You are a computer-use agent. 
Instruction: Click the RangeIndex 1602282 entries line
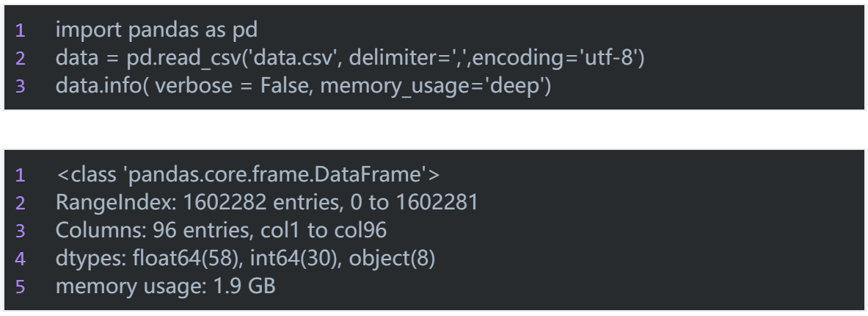[x=267, y=202]
